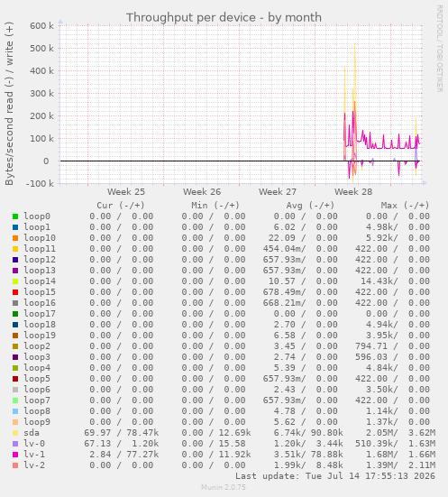Click the 'Avg (-/+)' column header
The image size is (448, 497).
click(310, 206)
